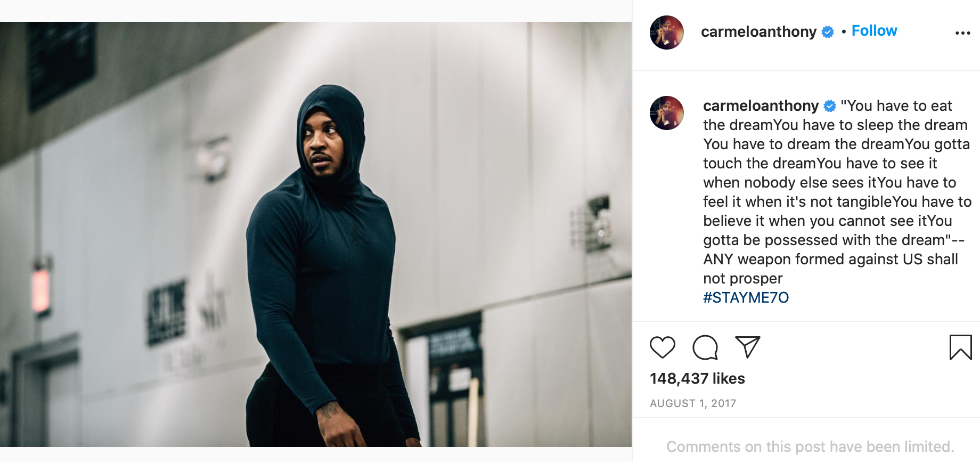The image size is (980, 462).
Task: Share post via paper plane icon
Action: [x=747, y=347]
